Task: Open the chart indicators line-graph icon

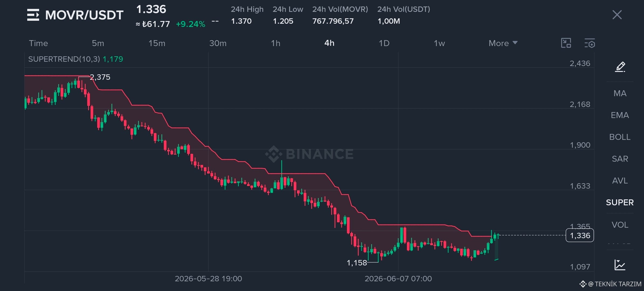Action: point(620,265)
